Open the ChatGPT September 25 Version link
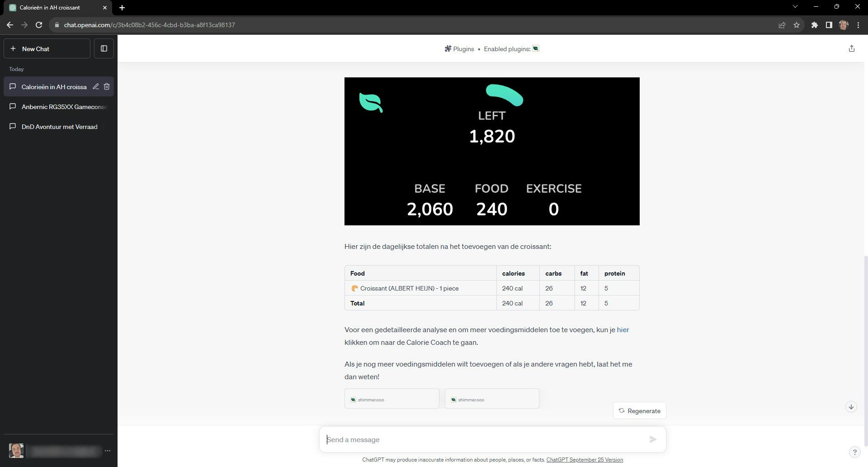 click(x=585, y=460)
